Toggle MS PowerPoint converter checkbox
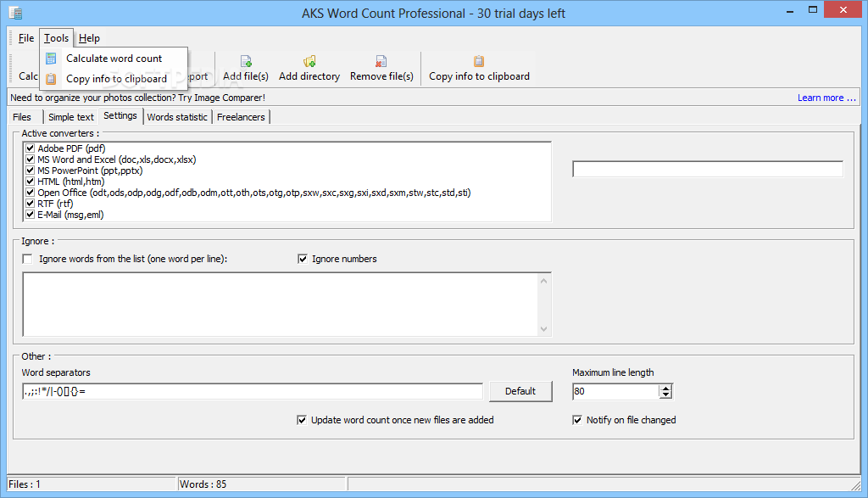868x498 pixels. tap(31, 171)
